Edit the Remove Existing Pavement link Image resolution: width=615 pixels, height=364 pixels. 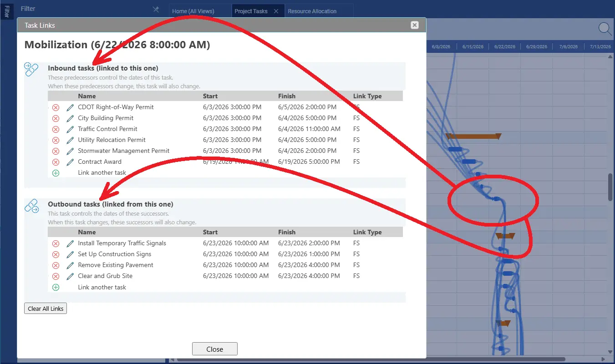(70, 265)
